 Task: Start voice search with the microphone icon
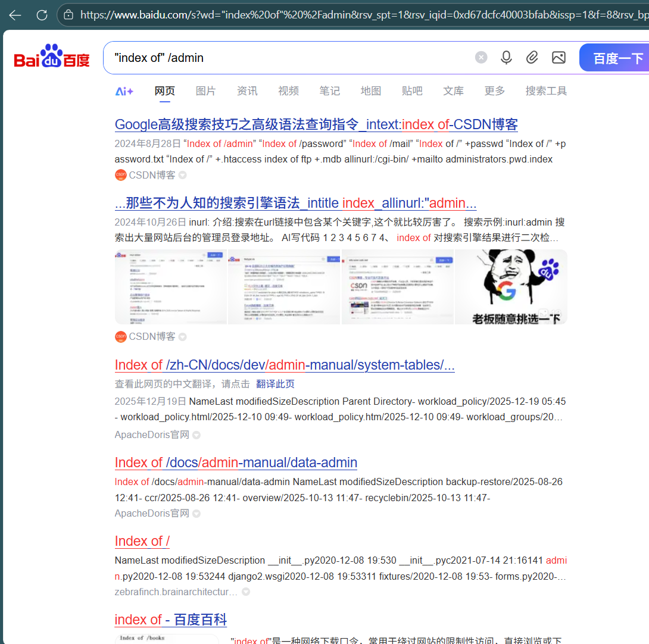pos(506,57)
